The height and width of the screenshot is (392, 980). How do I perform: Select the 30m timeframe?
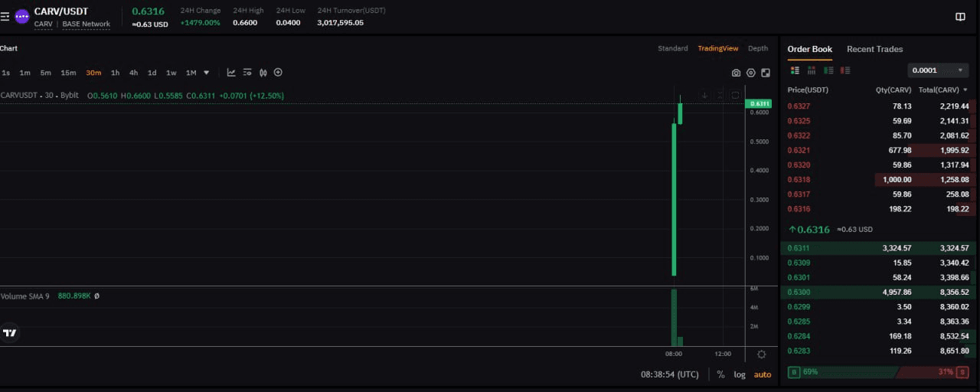(x=93, y=73)
